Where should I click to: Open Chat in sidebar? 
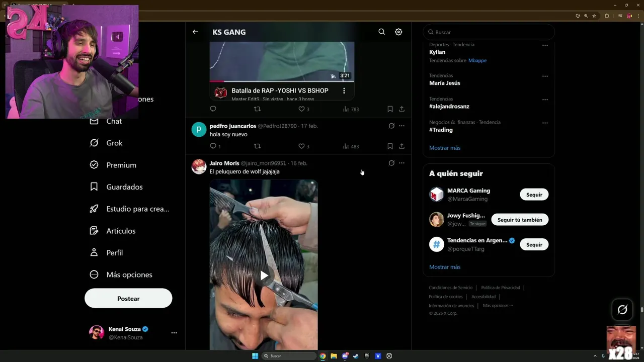click(106, 121)
